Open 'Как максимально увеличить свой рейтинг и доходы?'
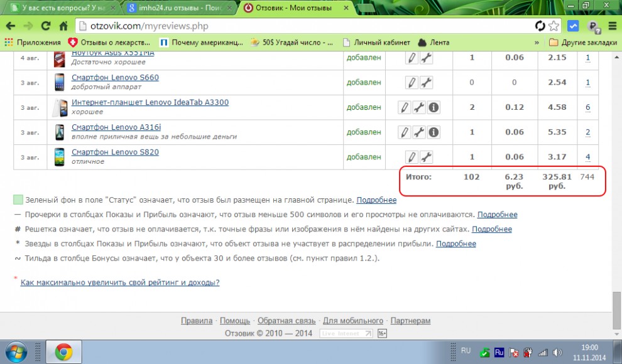The image size is (622, 364). pos(120,282)
